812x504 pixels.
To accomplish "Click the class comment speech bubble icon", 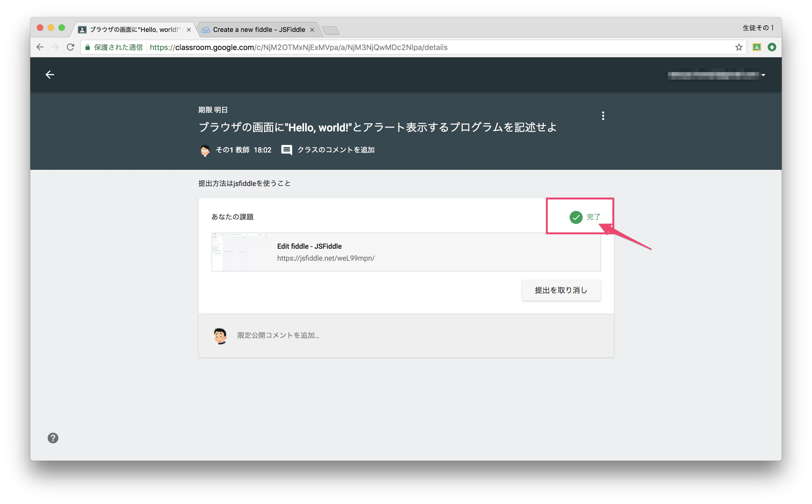I will pyautogui.click(x=286, y=150).
